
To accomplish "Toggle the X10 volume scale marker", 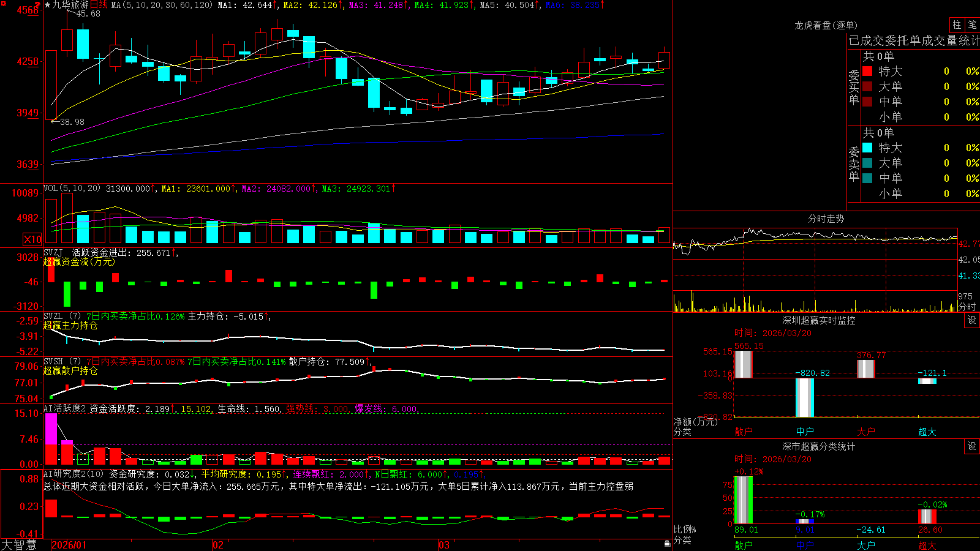I will tap(32, 239).
